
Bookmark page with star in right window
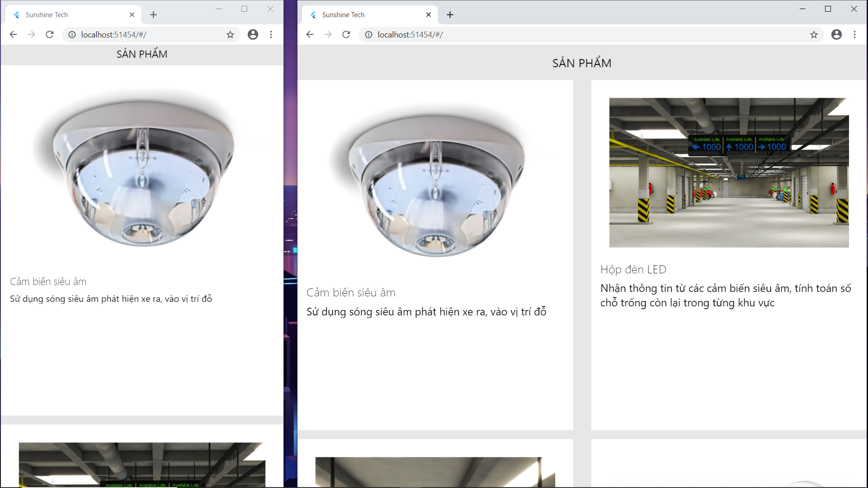(x=814, y=34)
